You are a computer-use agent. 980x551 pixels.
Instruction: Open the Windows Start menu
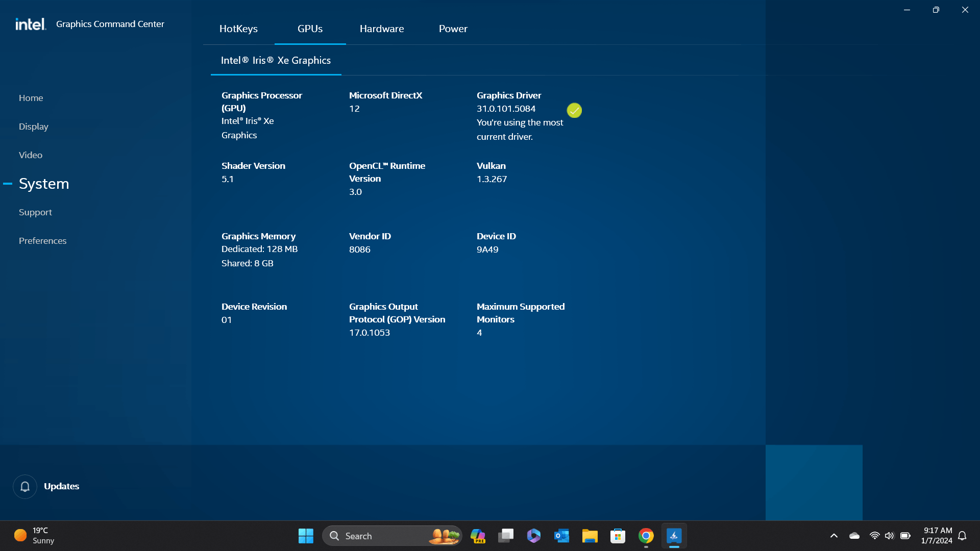306,536
